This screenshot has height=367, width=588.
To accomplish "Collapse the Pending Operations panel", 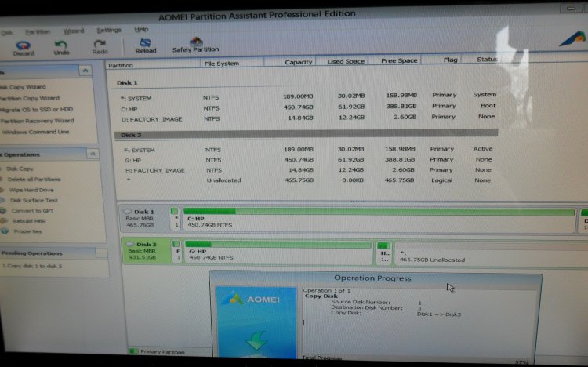I will (101, 253).
